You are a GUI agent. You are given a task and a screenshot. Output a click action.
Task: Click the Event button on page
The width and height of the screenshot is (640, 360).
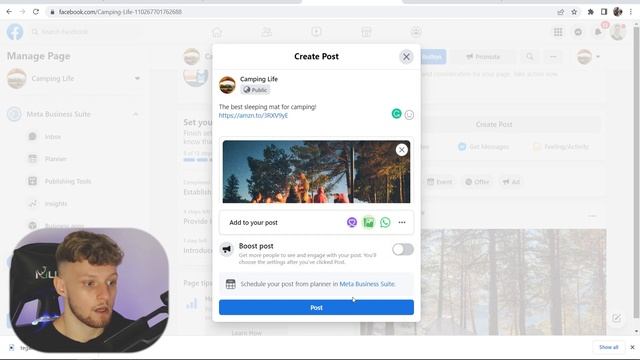click(x=440, y=182)
